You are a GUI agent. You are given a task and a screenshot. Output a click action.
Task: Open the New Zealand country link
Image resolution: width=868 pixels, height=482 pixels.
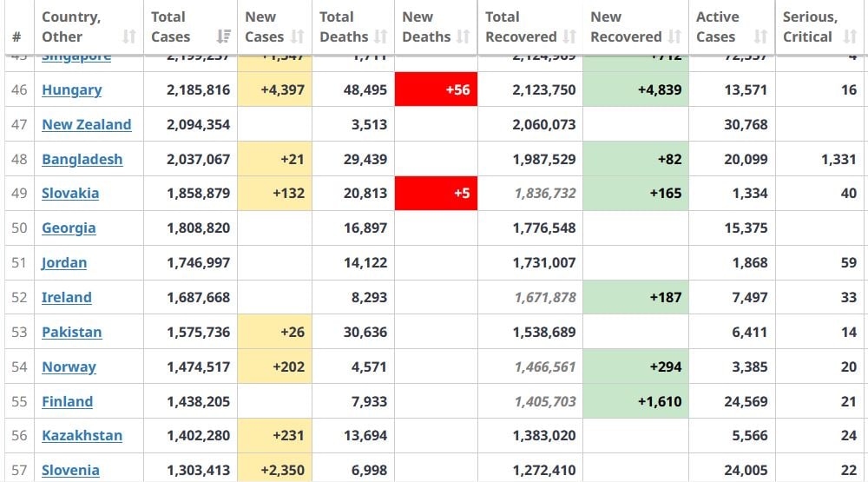tap(87, 125)
